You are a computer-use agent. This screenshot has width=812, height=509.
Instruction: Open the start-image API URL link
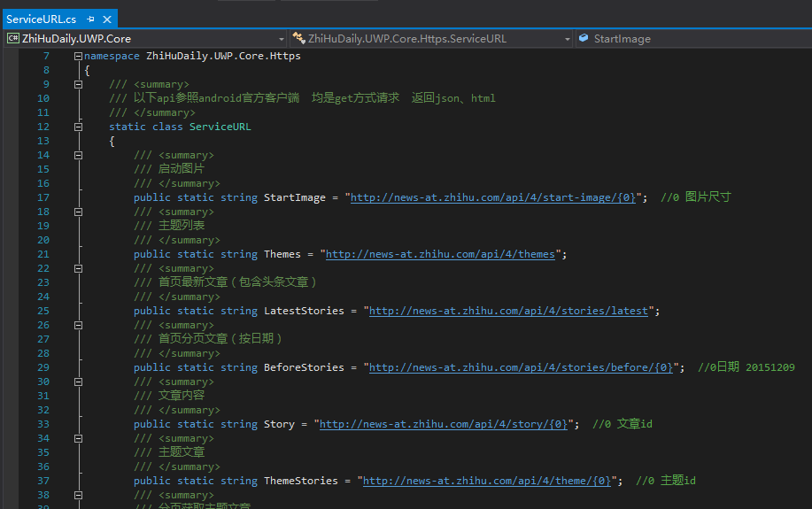[493, 197]
